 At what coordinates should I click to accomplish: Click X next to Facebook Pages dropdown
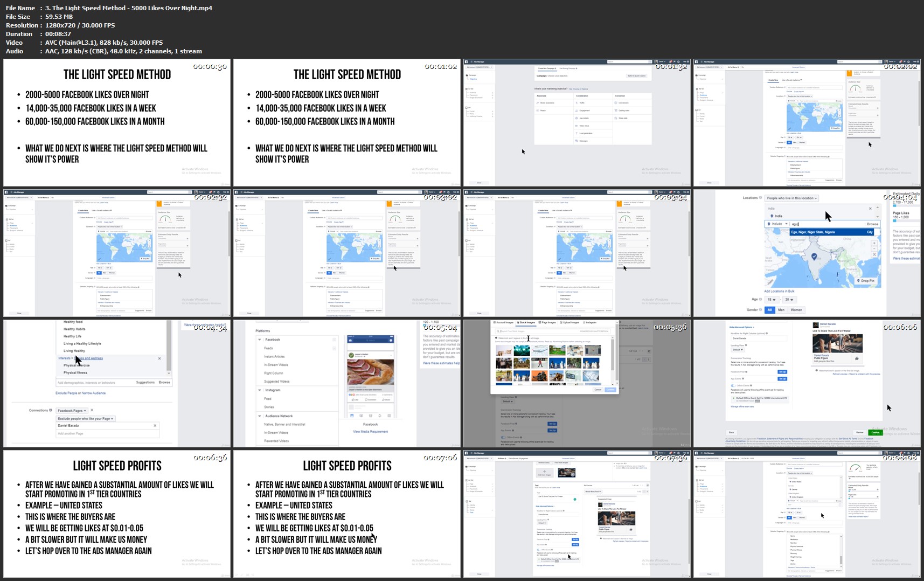[92, 410]
